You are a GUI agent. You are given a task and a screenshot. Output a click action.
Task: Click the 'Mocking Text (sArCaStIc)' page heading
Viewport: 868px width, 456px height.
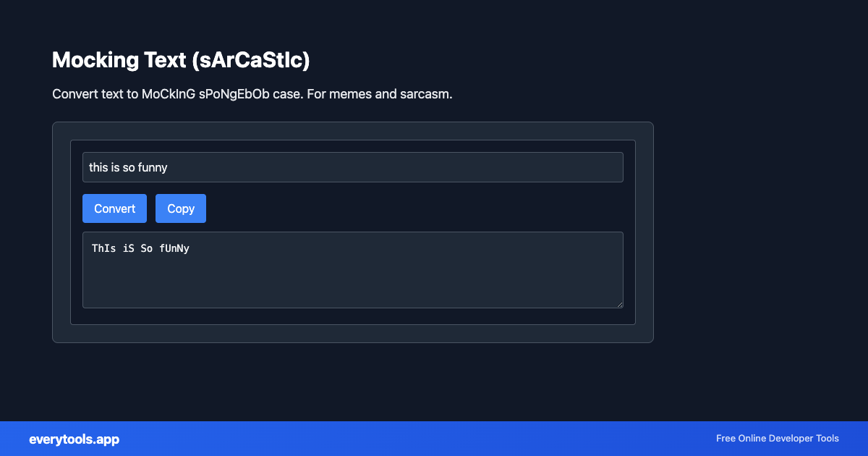pos(181,60)
